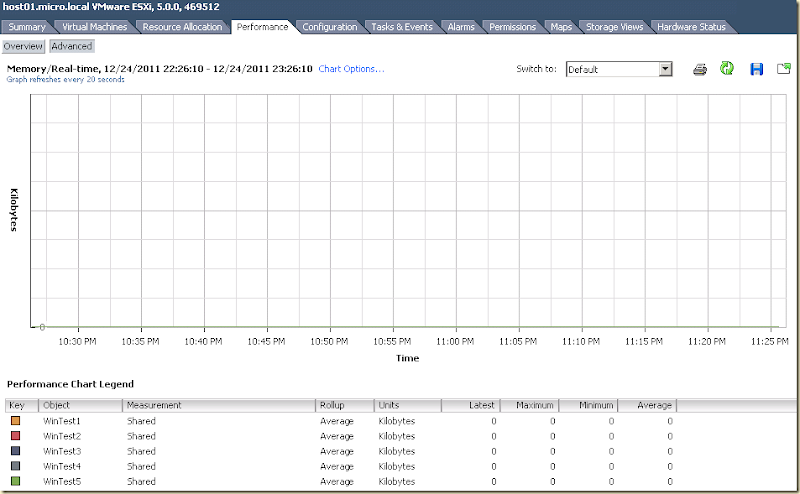Switch to the Summary tab
This screenshot has width=800, height=494.
coord(27,27)
